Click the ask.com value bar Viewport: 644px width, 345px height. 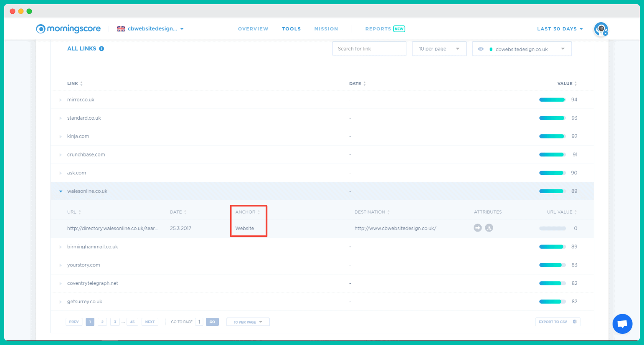pyautogui.click(x=552, y=173)
